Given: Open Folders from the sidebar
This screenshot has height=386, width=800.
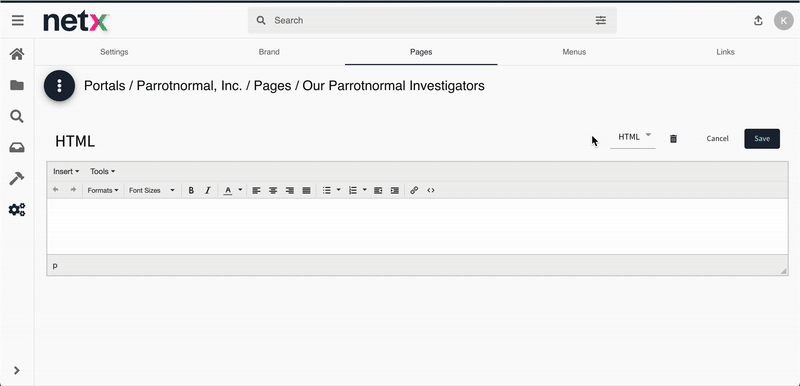Looking at the screenshot, I should pos(17,85).
